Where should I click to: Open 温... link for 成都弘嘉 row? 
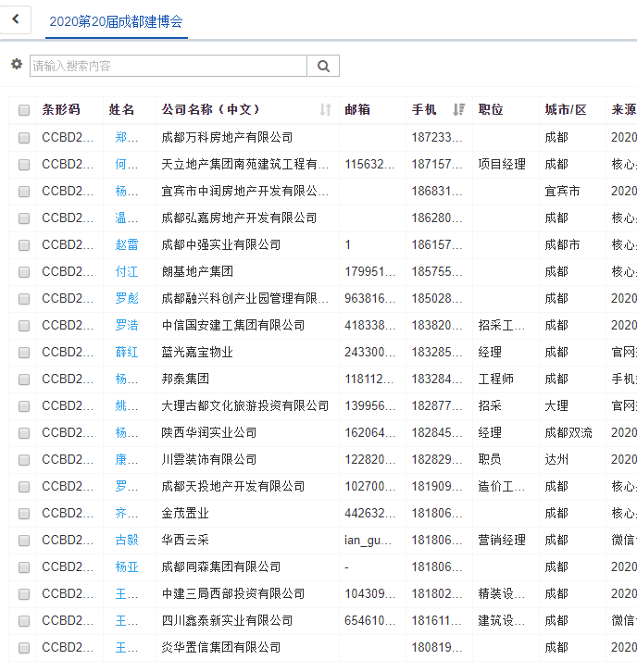coord(127,218)
